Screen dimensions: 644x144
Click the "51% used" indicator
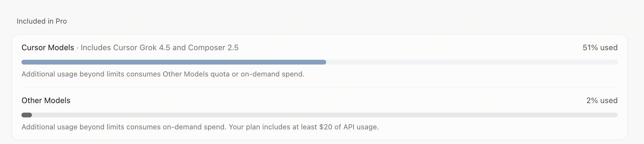[x=600, y=48]
